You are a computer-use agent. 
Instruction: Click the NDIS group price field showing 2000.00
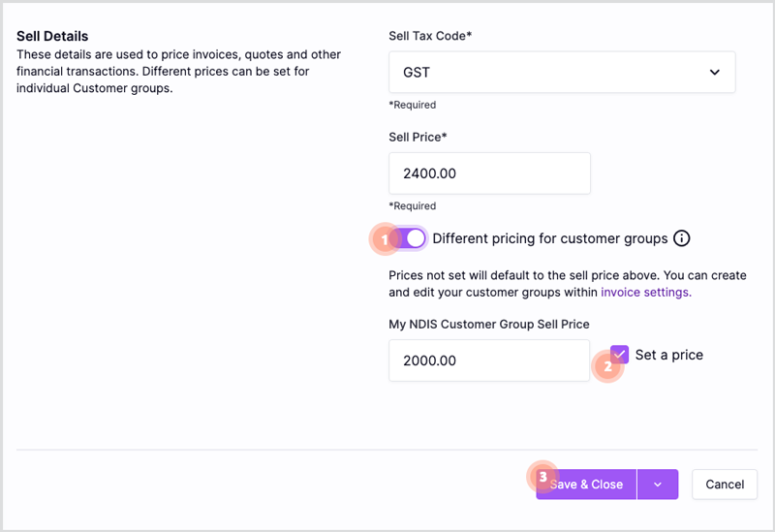(x=489, y=360)
